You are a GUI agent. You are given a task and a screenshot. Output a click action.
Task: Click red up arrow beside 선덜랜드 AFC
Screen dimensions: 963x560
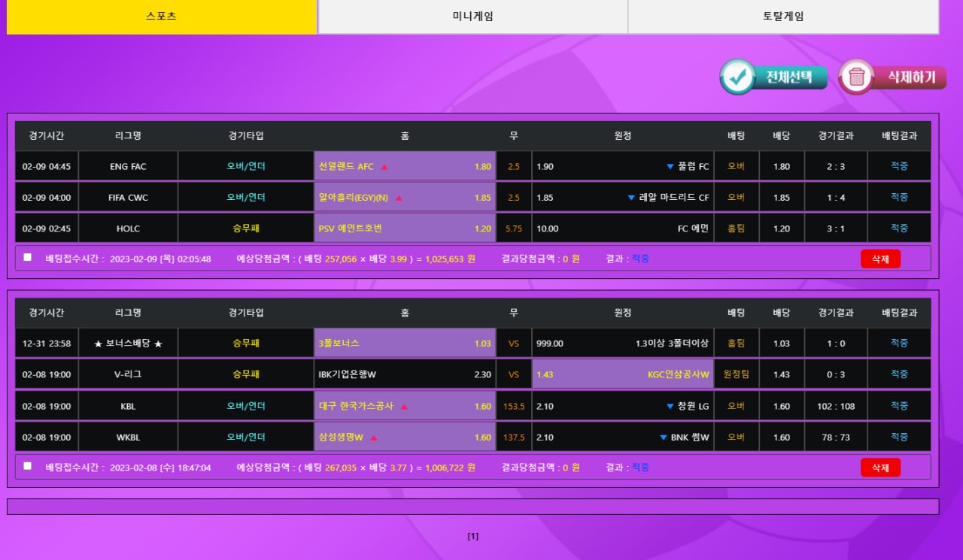click(384, 167)
